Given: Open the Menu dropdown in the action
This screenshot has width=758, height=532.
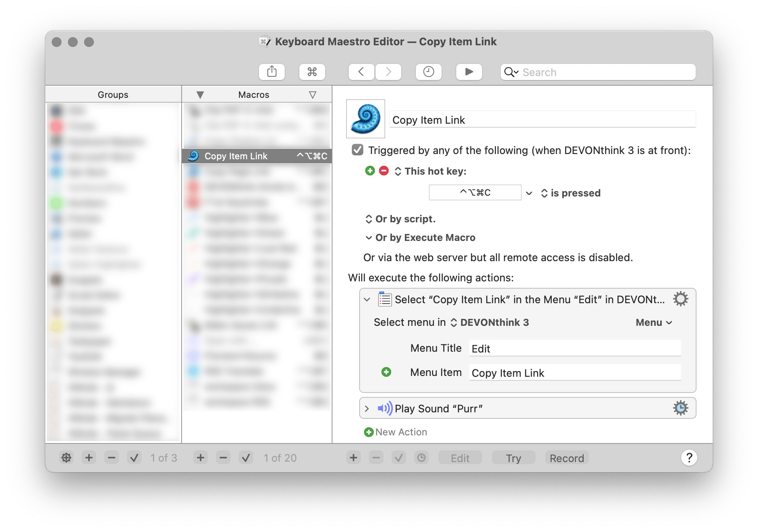Looking at the screenshot, I should tap(654, 323).
